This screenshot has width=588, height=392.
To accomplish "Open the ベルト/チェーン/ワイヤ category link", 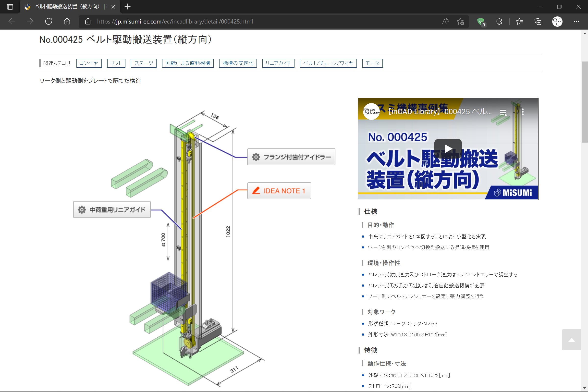I will click(x=328, y=63).
